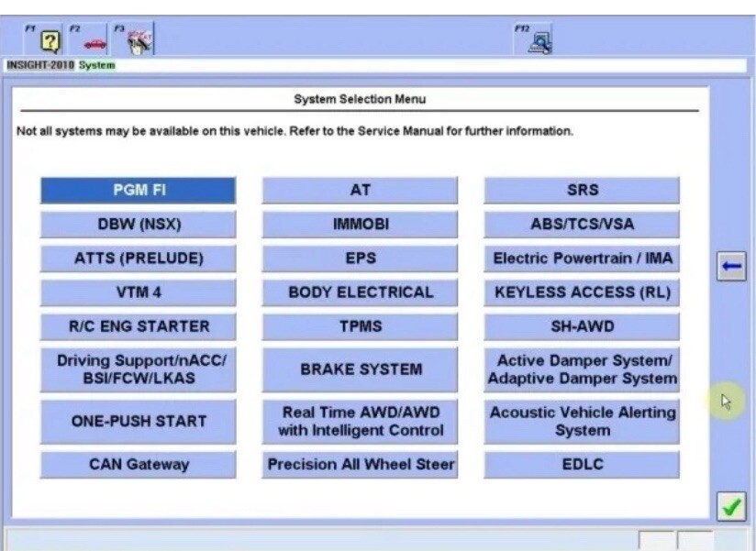The width and height of the screenshot is (756, 551).
Task: Choose Acoustic Vehicle Alerting System
Action: click(x=582, y=422)
